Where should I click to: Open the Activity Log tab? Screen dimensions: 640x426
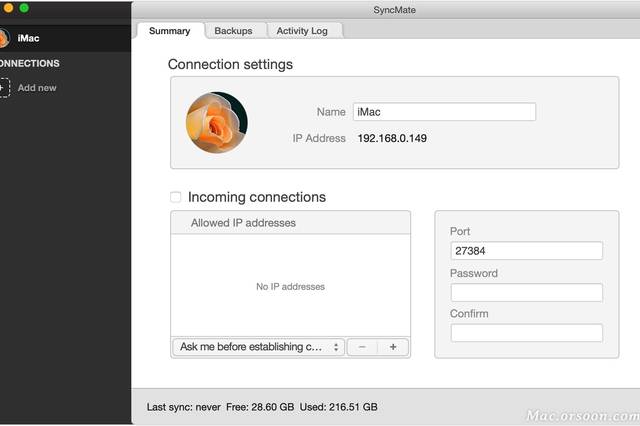(302, 31)
